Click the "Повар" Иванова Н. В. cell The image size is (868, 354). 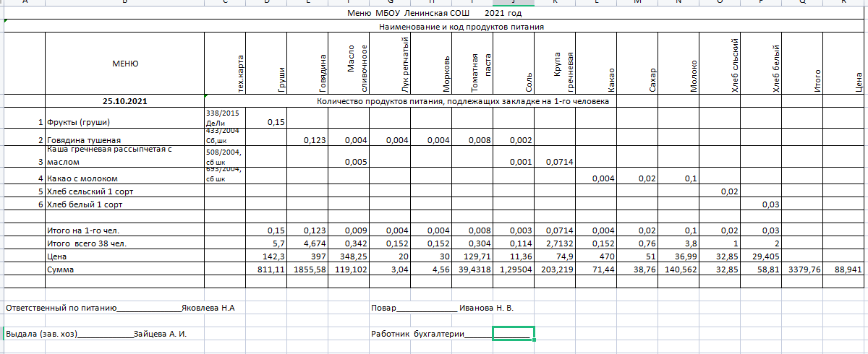coord(442,308)
